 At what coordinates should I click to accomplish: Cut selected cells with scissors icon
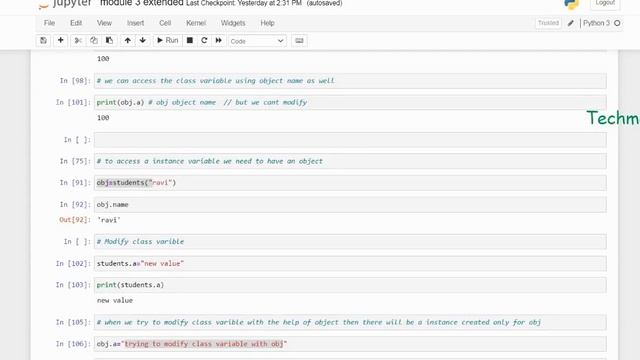(78, 40)
